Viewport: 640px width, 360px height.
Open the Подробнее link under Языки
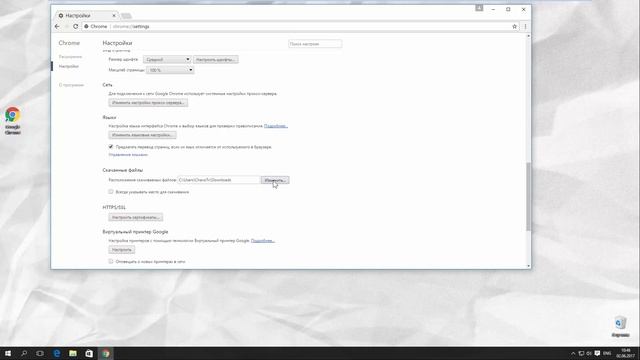click(x=276, y=126)
